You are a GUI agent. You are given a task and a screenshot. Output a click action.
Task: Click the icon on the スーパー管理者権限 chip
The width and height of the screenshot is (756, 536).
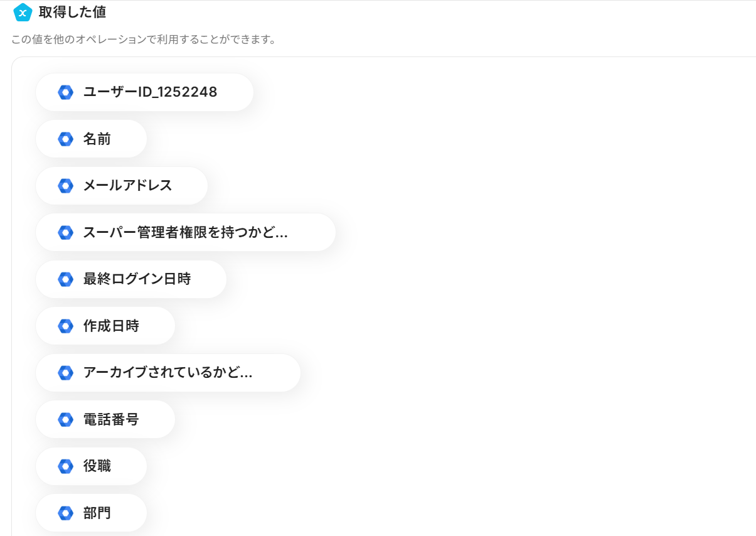click(65, 232)
